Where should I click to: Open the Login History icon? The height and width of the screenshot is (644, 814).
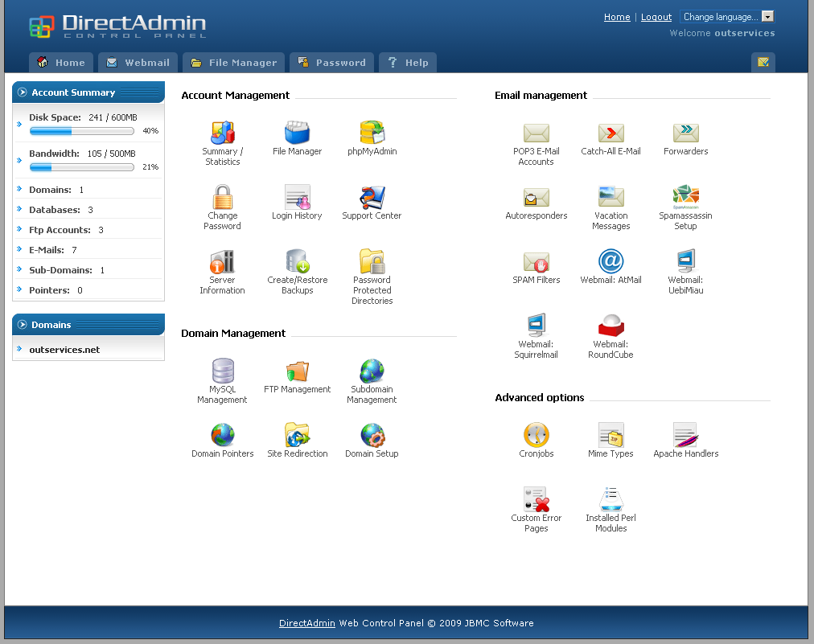coord(298,197)
